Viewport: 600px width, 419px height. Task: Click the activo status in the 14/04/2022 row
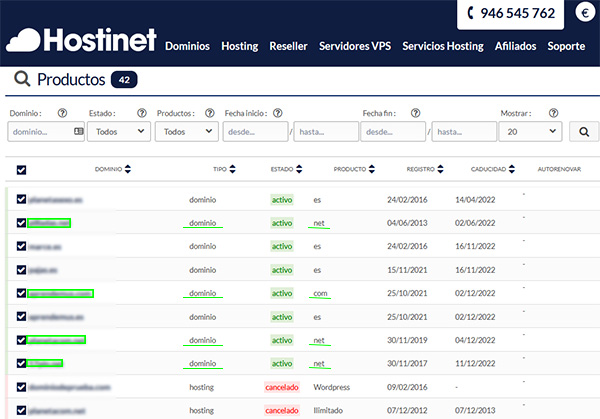click(x=282, y=200)
